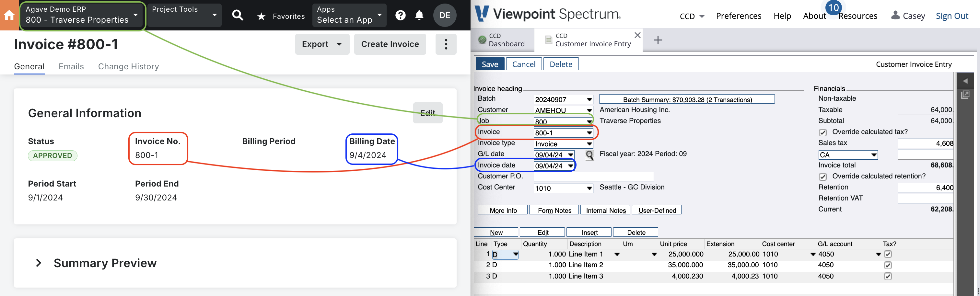Click the Favorites star icon
The image size is (980, 296).
[261, 16]
